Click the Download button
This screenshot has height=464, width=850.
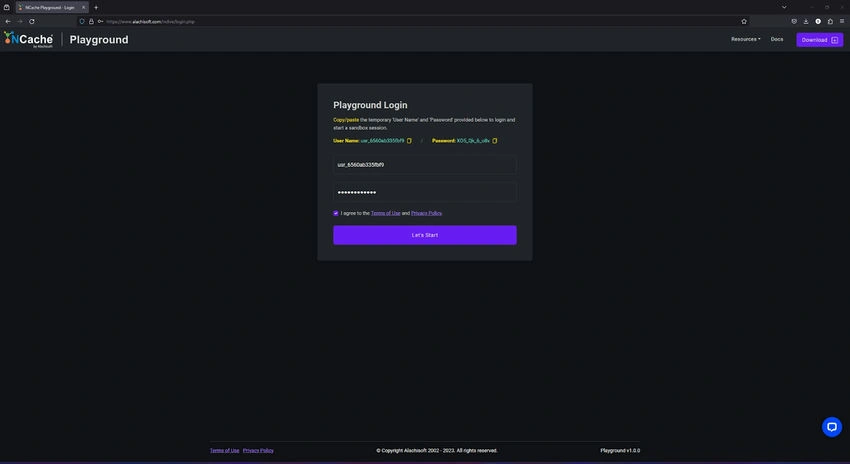(x=819, y=40)
